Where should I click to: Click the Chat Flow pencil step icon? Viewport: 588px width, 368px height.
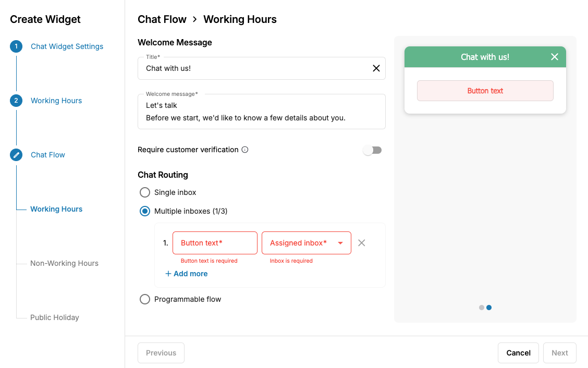[16, 155]
